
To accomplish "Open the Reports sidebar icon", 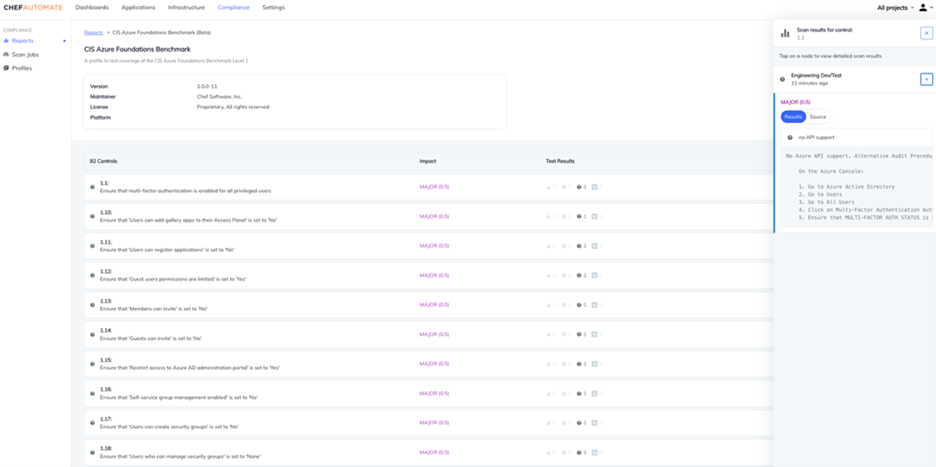I will (x=7, y=41).
